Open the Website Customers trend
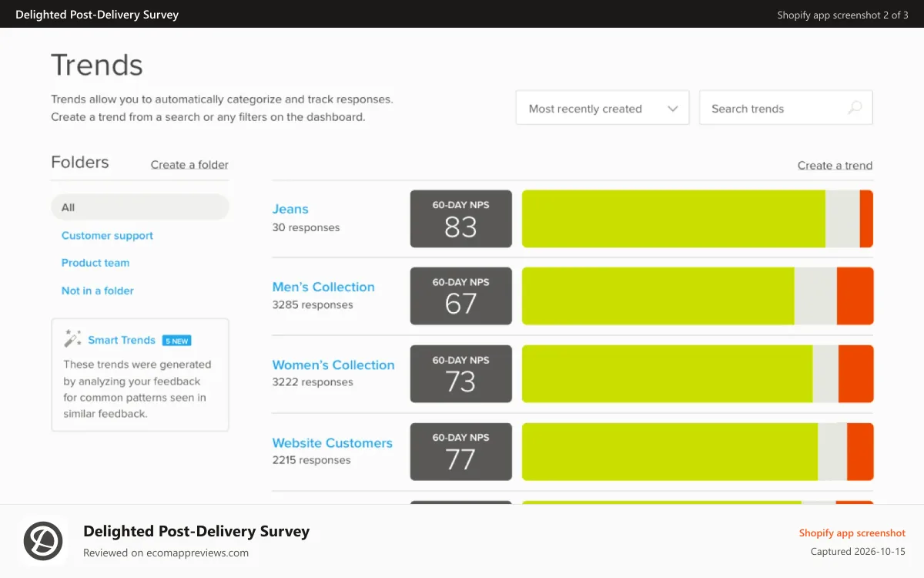 (x=333, y=443)
